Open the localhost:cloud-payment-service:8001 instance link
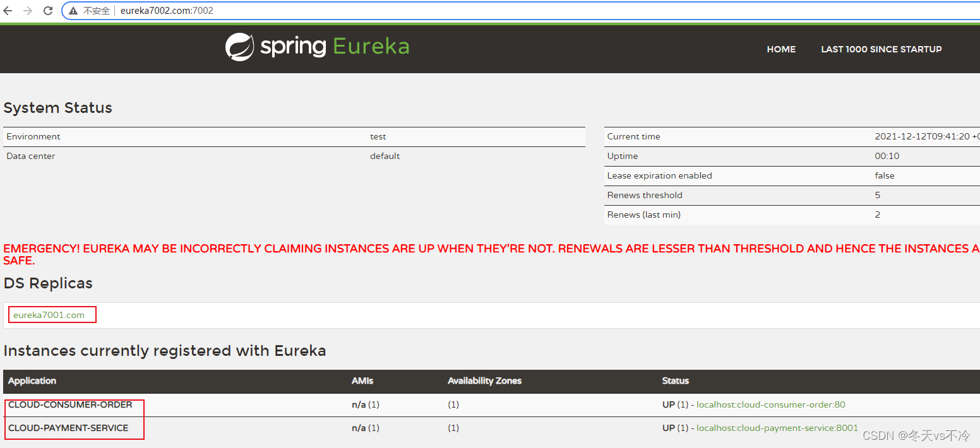 pos(777,428)
